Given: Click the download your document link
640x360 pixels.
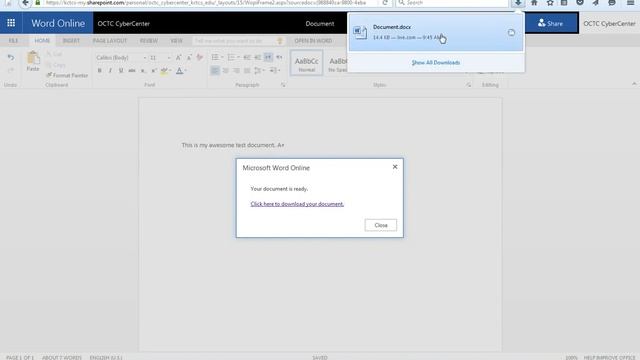Looking at the screenshot, I should point(297,204).
